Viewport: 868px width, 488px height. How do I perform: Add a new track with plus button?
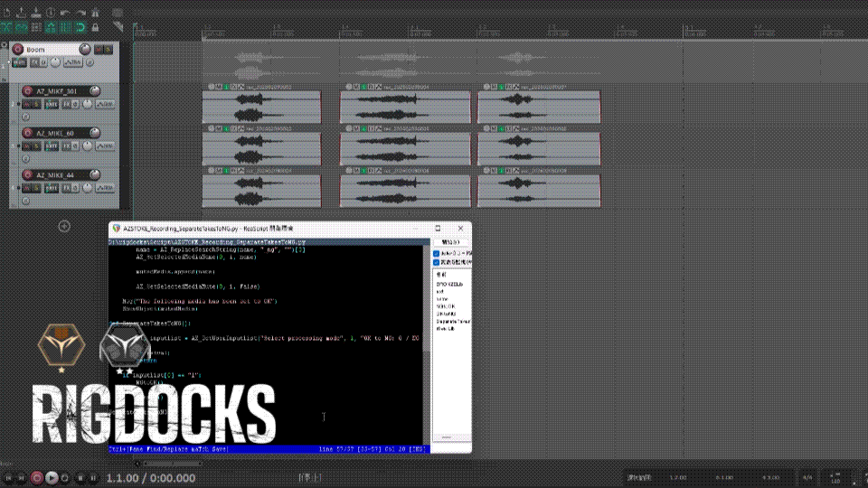point(64,226)
